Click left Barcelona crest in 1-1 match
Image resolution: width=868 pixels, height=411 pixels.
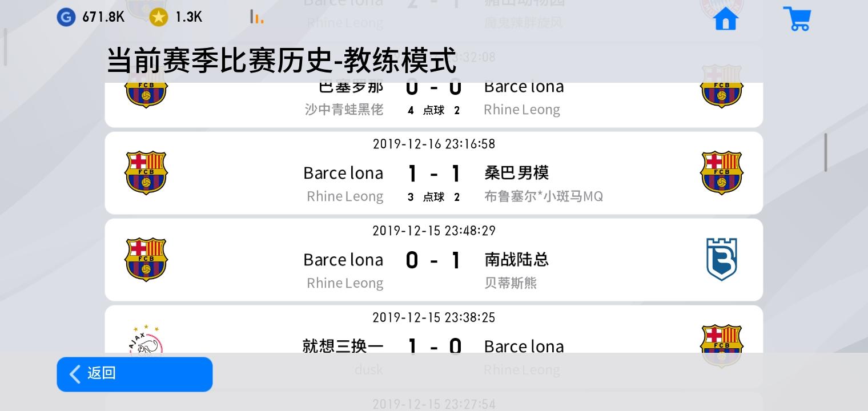[x=146, y=173]
